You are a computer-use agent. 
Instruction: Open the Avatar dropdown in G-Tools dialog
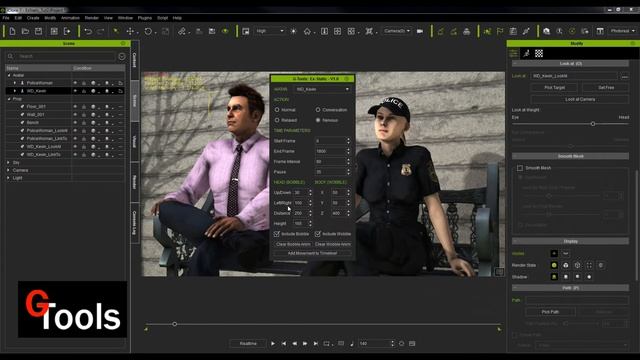pyautogui.click(x=322, y=89)
